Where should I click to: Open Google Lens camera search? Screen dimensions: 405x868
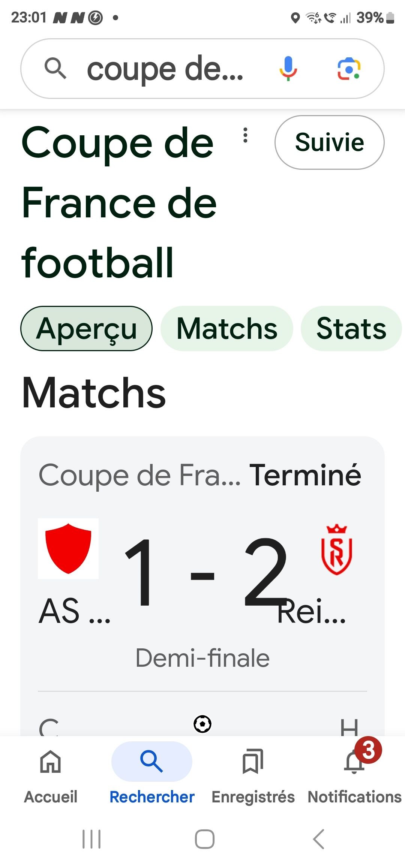[349, 69]
